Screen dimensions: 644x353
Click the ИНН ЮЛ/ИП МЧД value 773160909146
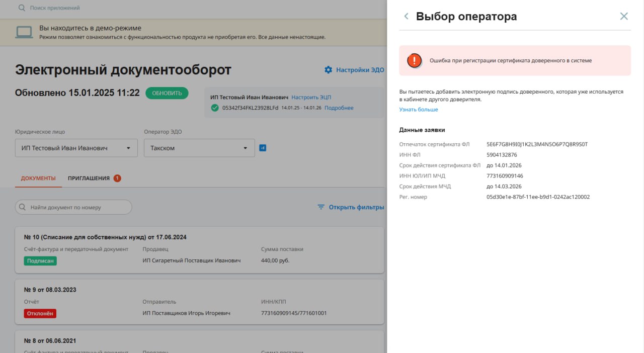(505, 176)
